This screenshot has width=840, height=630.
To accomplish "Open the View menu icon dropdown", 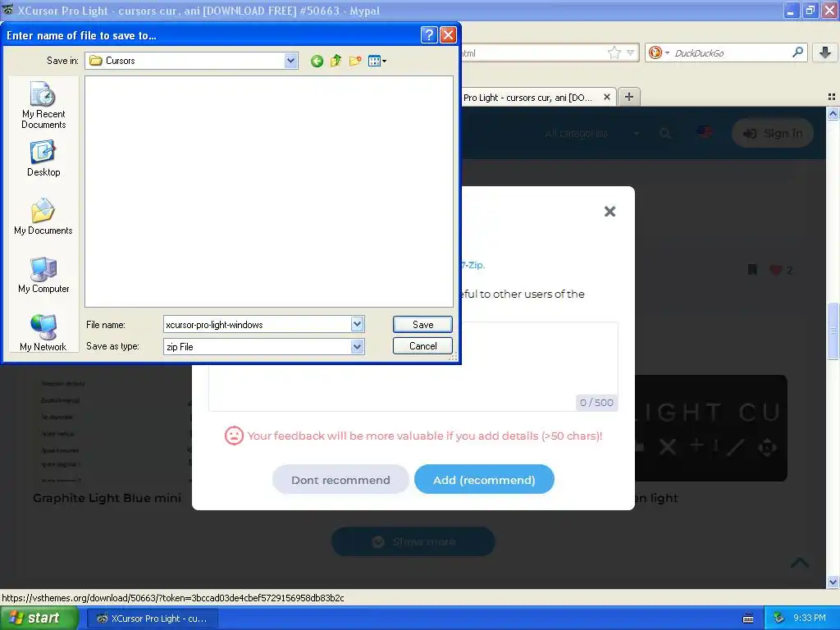I will point(377,61).
